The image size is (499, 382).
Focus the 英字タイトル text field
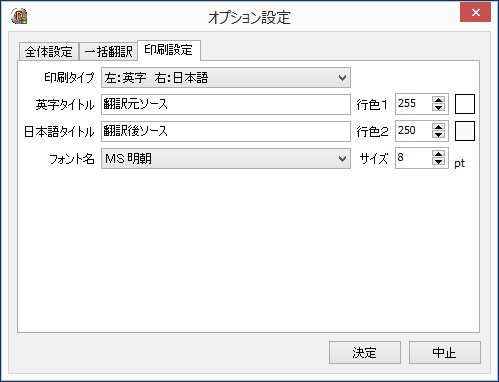click(x=226, y=104)
